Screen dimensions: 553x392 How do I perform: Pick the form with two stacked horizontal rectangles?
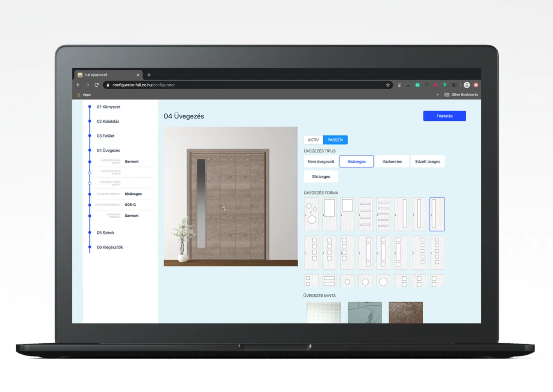329,280
